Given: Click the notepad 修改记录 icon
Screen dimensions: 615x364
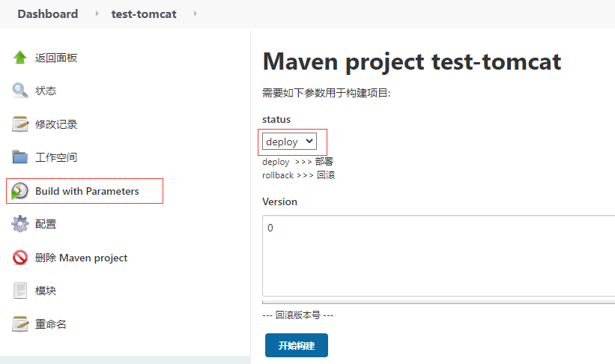Looking at the screenshot, I should [x=19, y=124].
